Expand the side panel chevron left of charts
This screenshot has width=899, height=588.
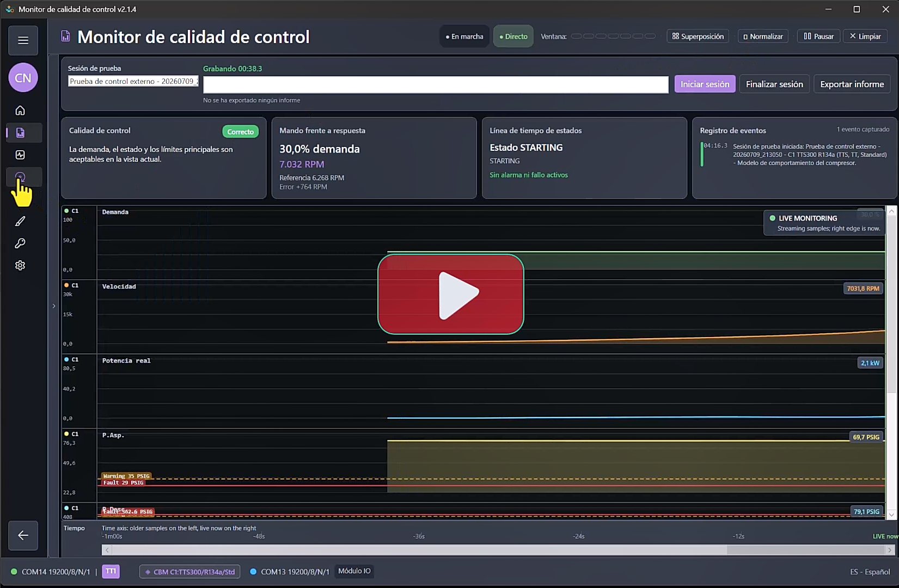(x=53, y=306)
